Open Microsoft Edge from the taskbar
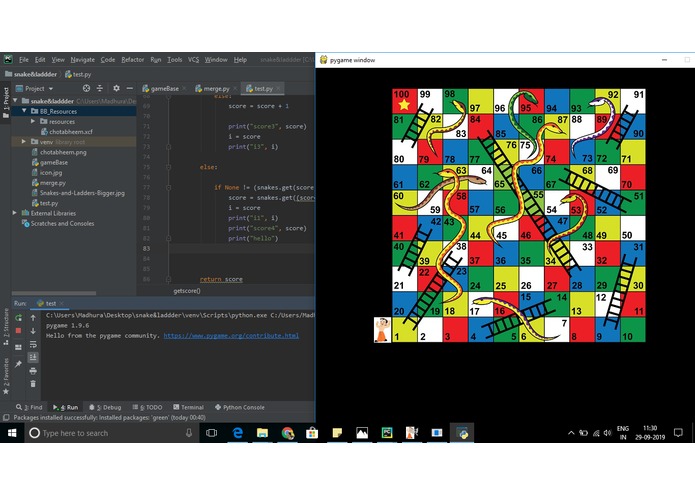The image size is (695, 494). pyautogui.click(x=238, y=433)
